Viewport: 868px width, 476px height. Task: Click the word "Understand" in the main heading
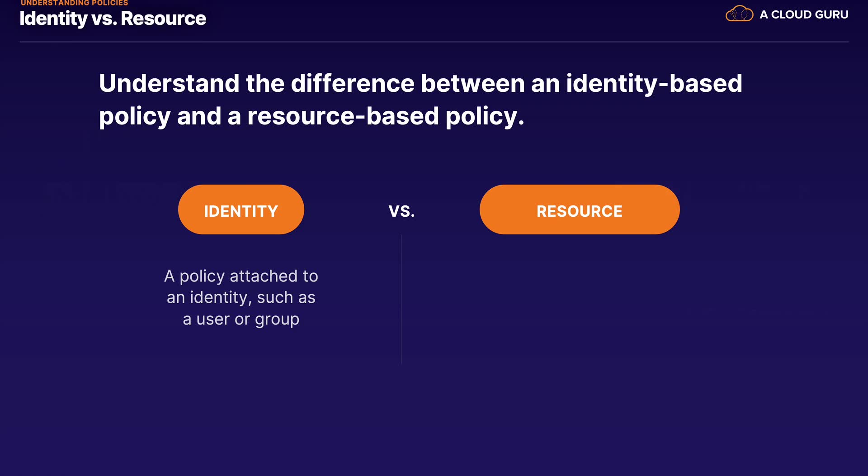tap(169, 83)
